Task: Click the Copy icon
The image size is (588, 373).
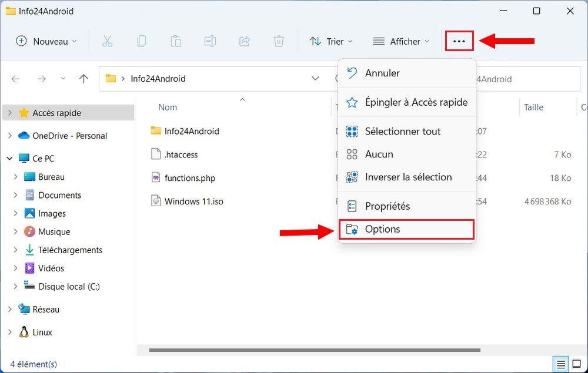Action: [141, 41]
